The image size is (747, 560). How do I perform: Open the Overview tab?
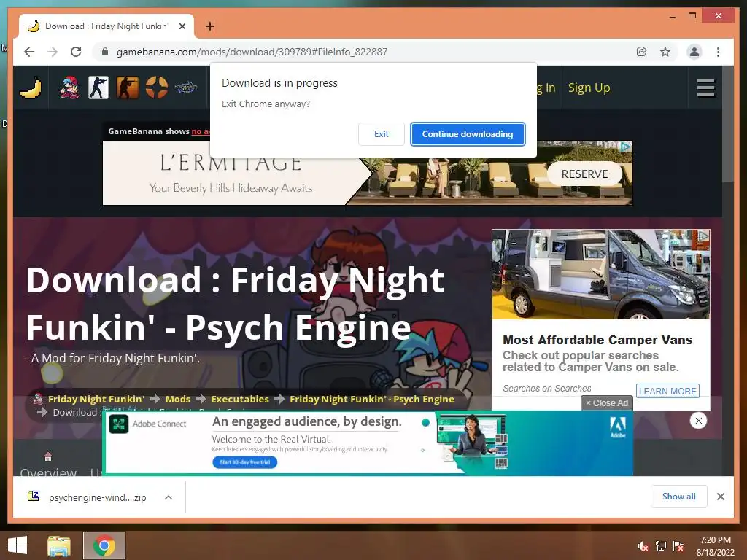tap(48, 464)
